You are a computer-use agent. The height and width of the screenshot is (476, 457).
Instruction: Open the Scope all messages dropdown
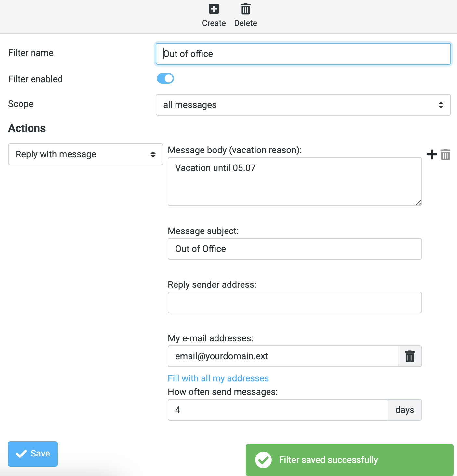[x=303, y=105]
